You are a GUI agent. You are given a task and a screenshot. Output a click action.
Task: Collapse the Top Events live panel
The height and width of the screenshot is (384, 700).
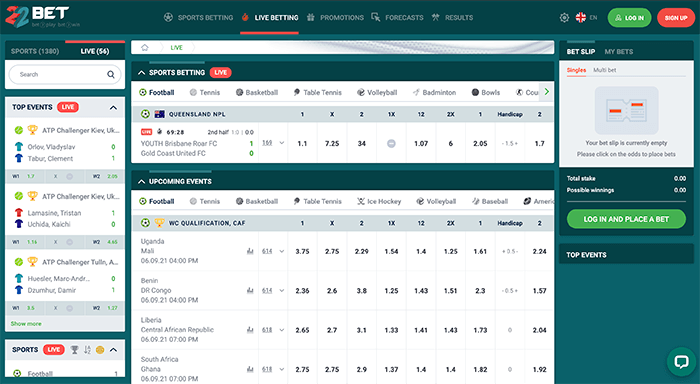click(113, 108)
